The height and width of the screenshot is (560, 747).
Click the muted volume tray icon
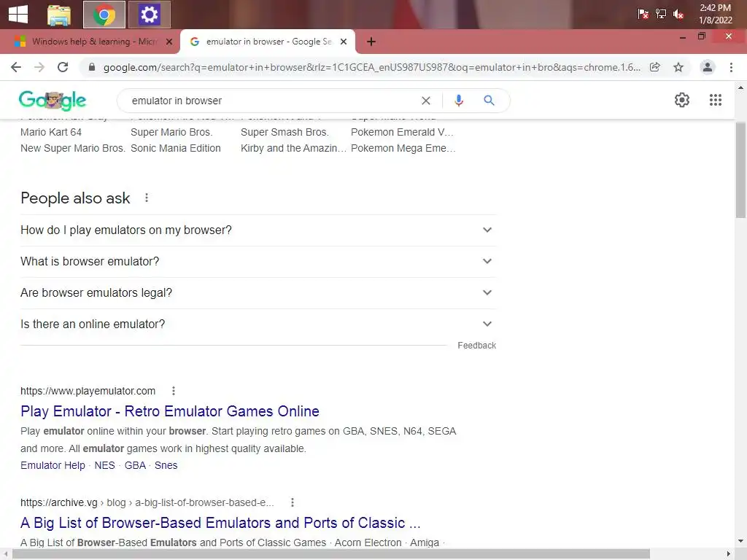[x=678, y=14]
